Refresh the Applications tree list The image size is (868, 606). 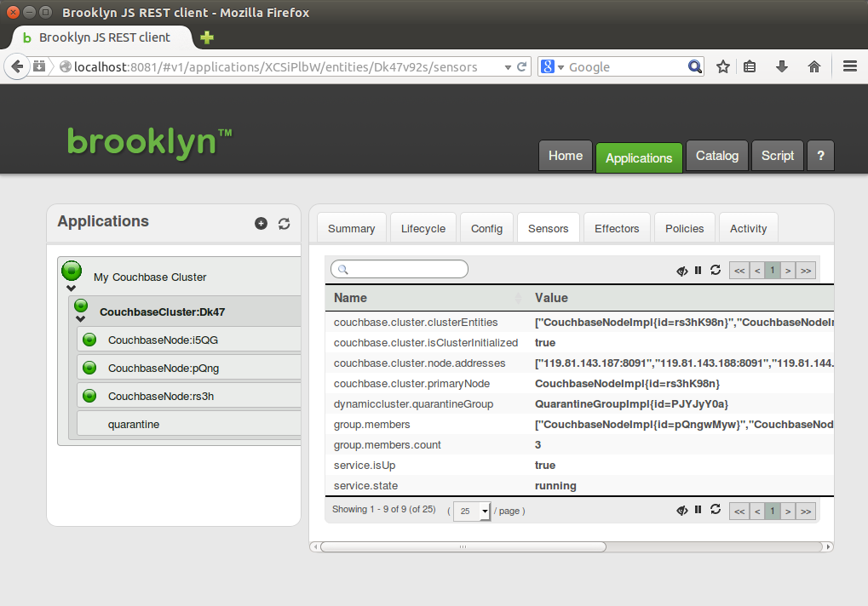click(284, 223)
